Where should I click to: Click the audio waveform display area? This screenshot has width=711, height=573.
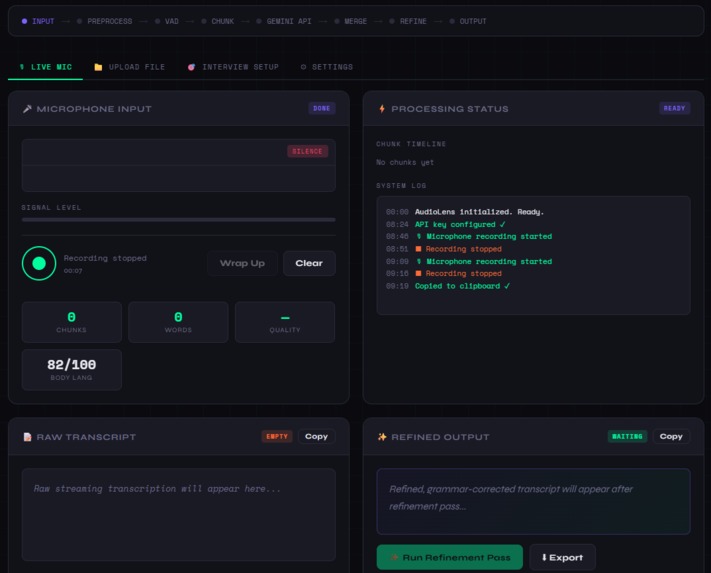pos(179,165)
